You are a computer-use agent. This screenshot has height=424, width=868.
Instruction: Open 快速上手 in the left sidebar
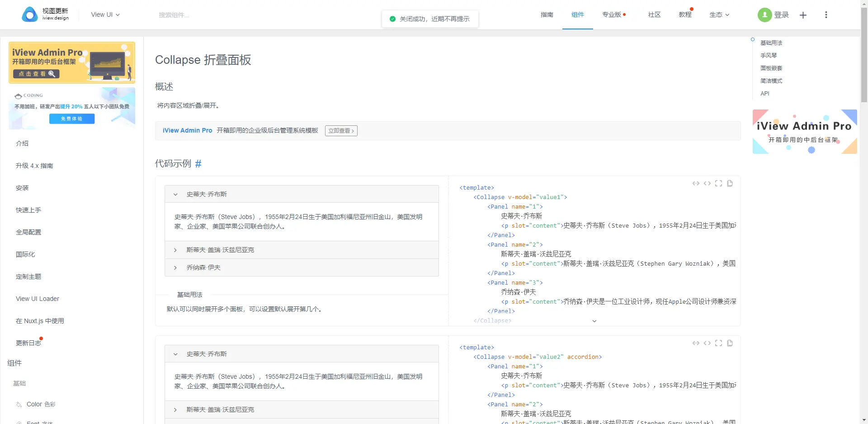point(28,210)
